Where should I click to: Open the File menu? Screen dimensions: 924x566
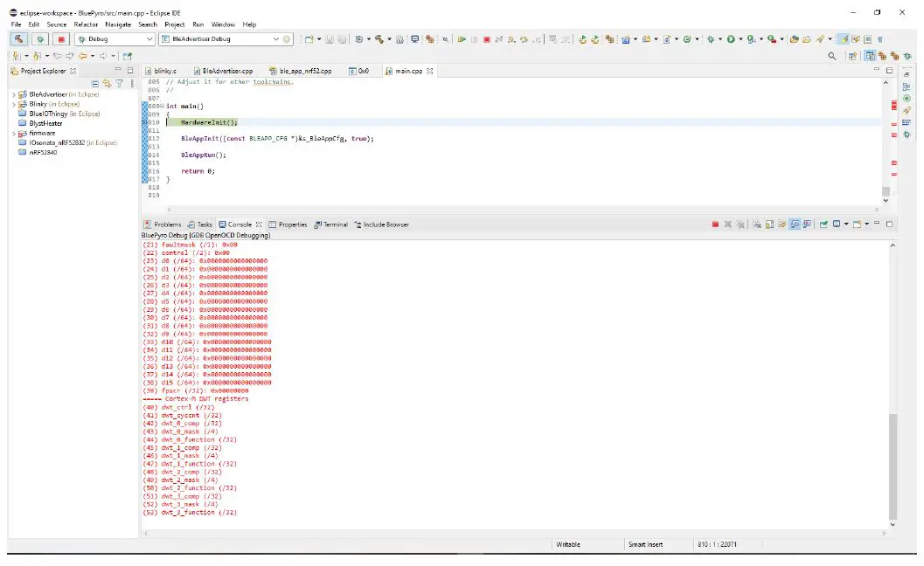coord(16,24)
